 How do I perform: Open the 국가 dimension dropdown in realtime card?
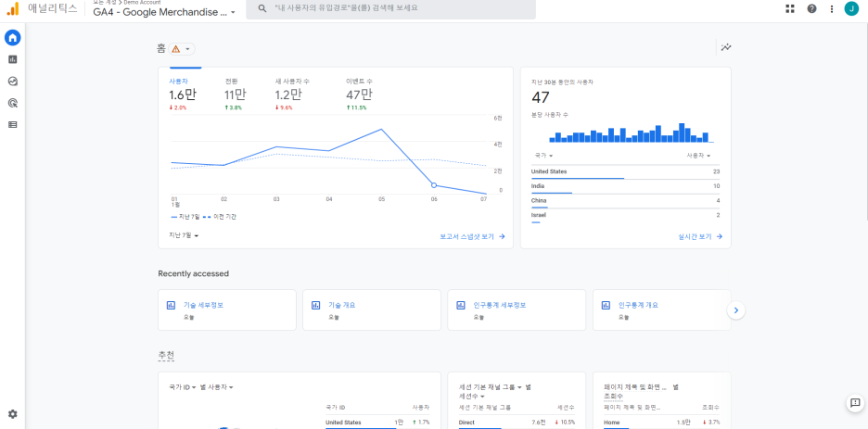[543, 156]
